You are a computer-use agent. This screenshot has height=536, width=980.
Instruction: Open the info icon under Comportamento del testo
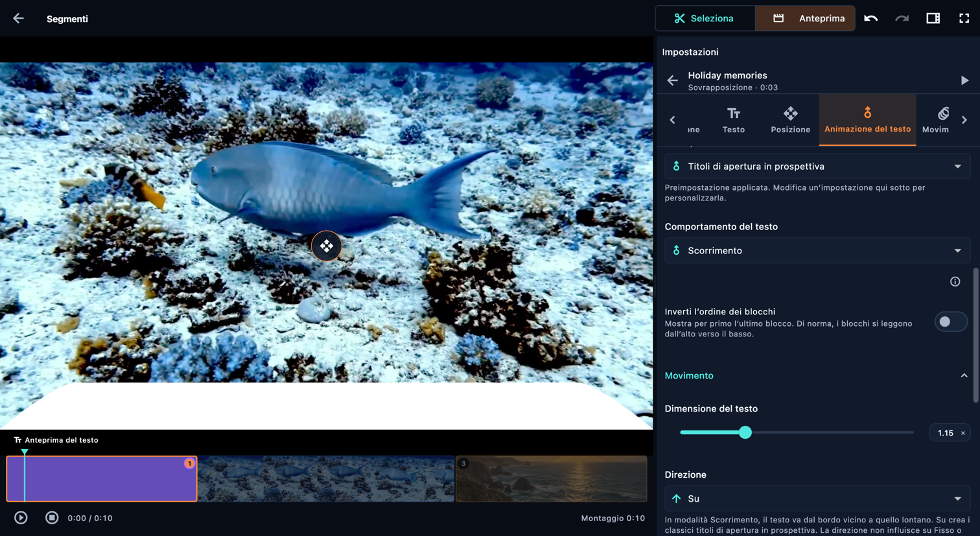955,282
